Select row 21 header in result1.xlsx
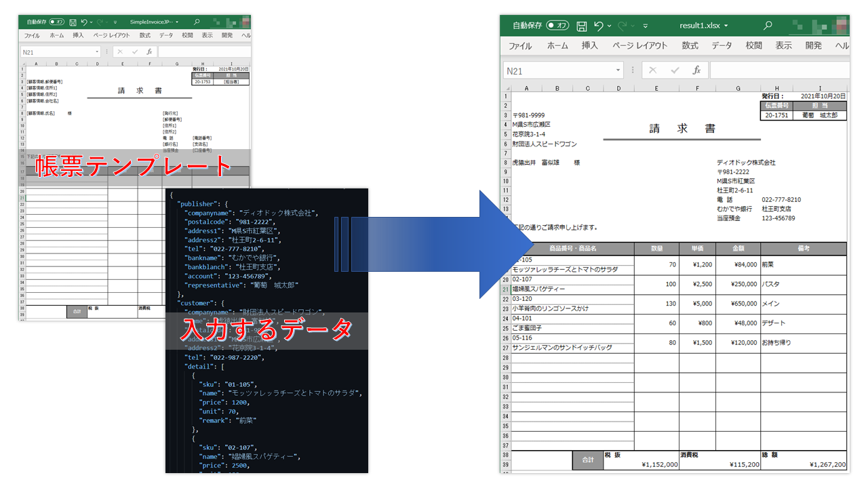The width and height of the screenshot is (868, 488). (x=505, y=289)
